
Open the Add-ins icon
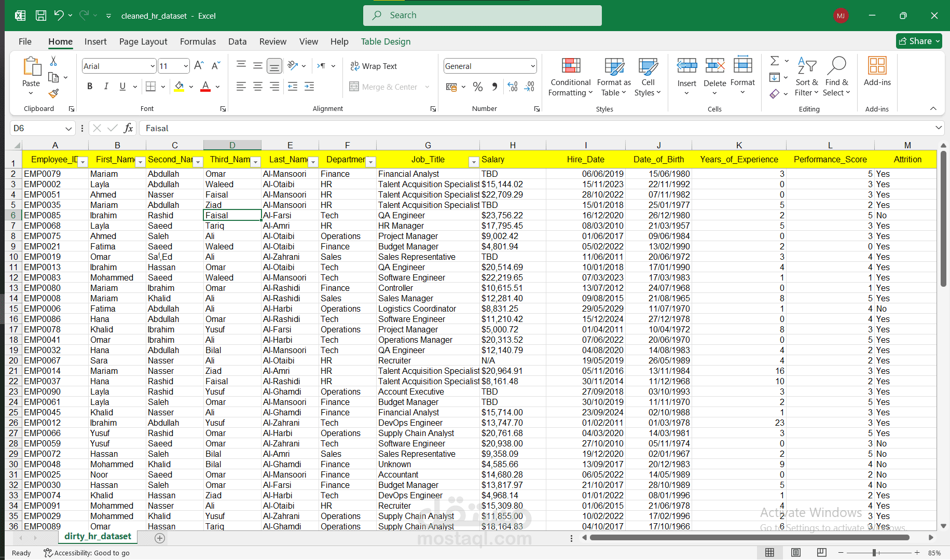coord(877,72)
